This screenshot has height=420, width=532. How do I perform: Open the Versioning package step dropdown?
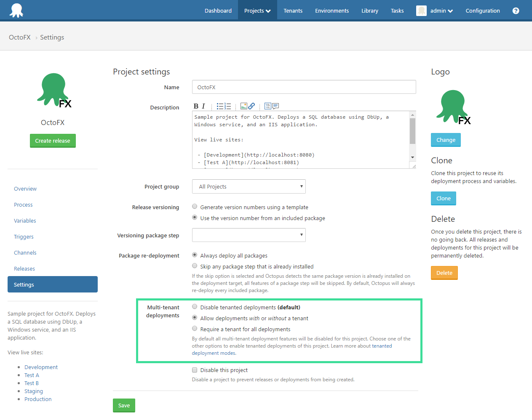tap(249, 235)
